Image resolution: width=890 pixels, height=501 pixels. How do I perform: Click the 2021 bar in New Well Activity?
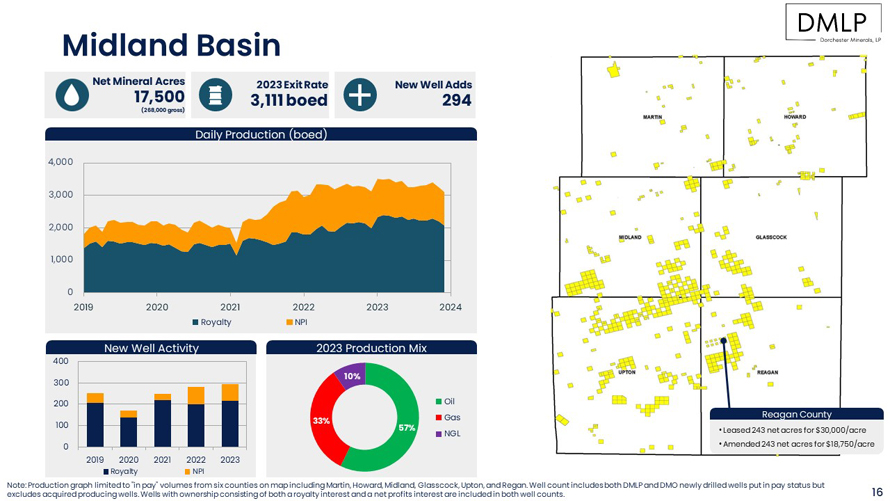[x=162, y=420]
